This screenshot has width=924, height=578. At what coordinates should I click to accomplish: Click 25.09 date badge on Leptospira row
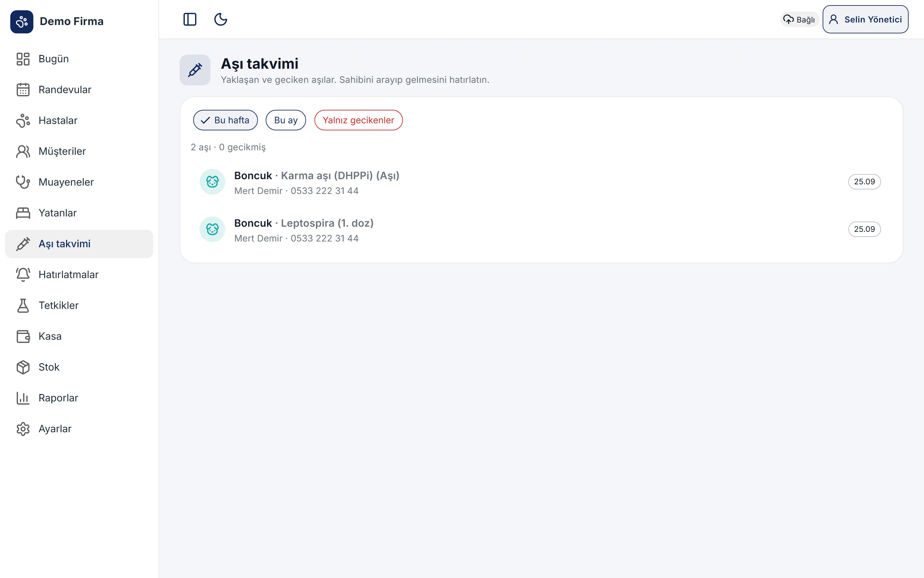pos(864,229)
